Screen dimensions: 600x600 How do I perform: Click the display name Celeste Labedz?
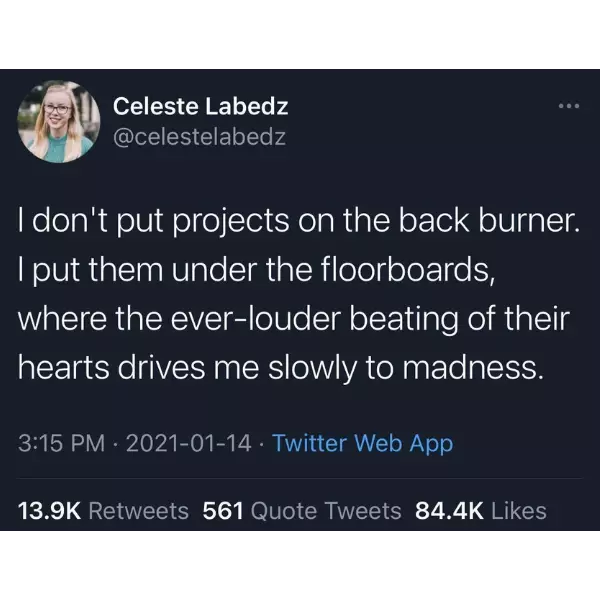tap(200, 106)
